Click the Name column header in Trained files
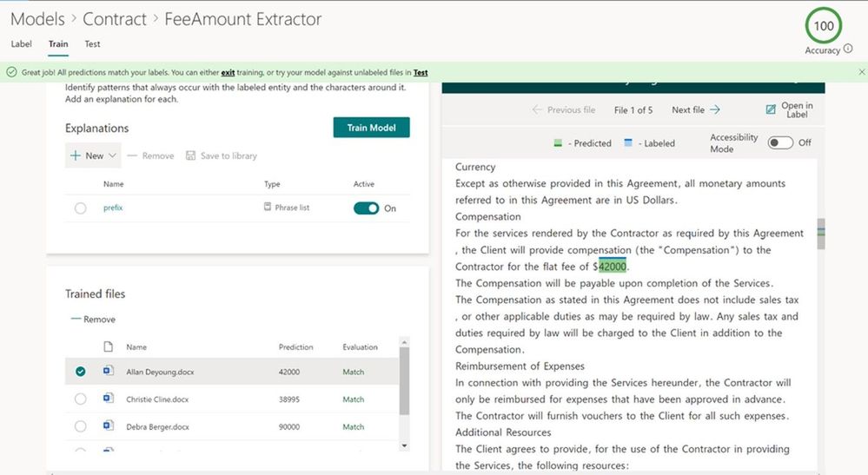The width and height of the screenshot is (868, 475). click(x=136, y=347)
